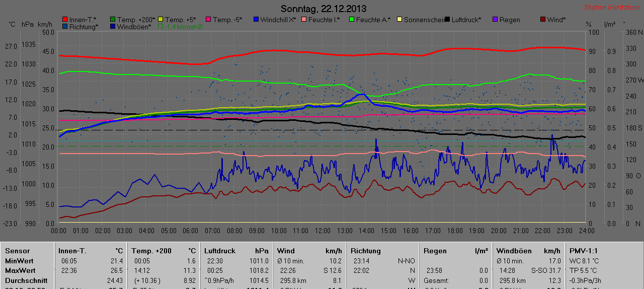
Task: Click the 'Durchschnitt' row label
Action: coord(26,280)
